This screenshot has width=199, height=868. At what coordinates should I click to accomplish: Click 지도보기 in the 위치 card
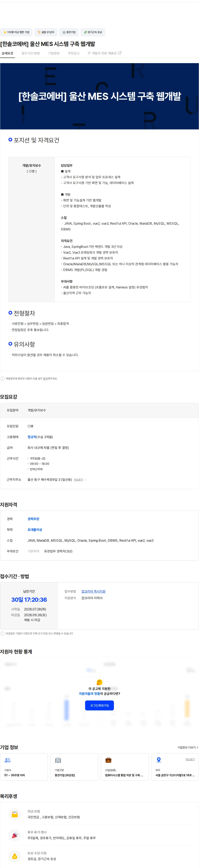point(190,759)
